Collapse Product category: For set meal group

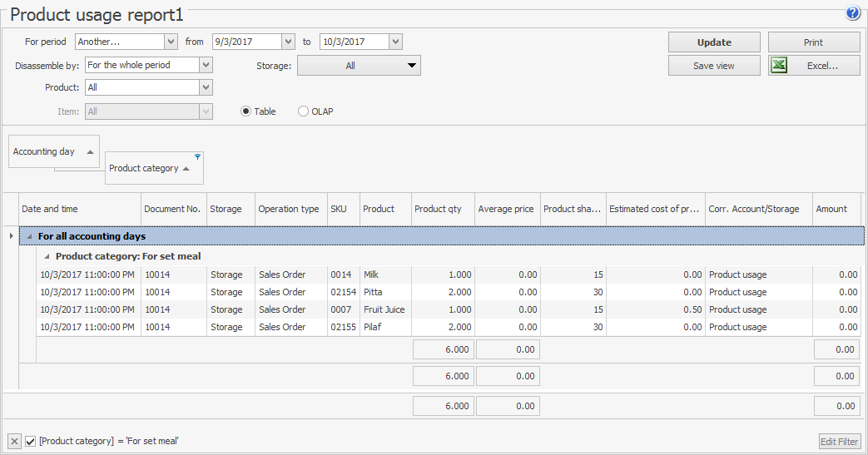tap(47, 256)
